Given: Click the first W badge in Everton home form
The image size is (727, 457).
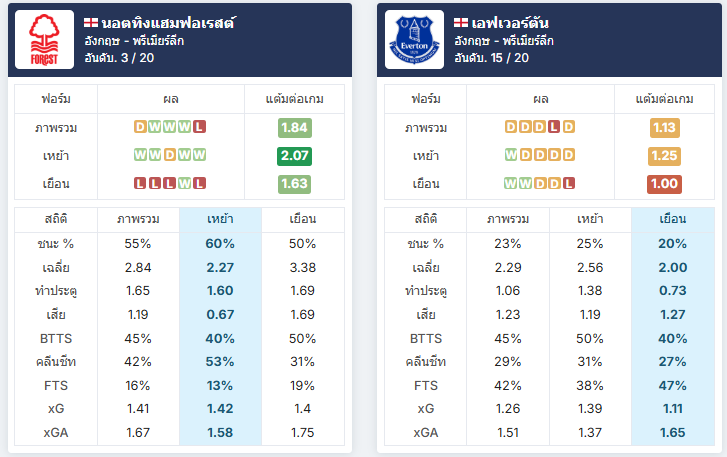Looking at the screenshot, I should (x=510, y=155).
